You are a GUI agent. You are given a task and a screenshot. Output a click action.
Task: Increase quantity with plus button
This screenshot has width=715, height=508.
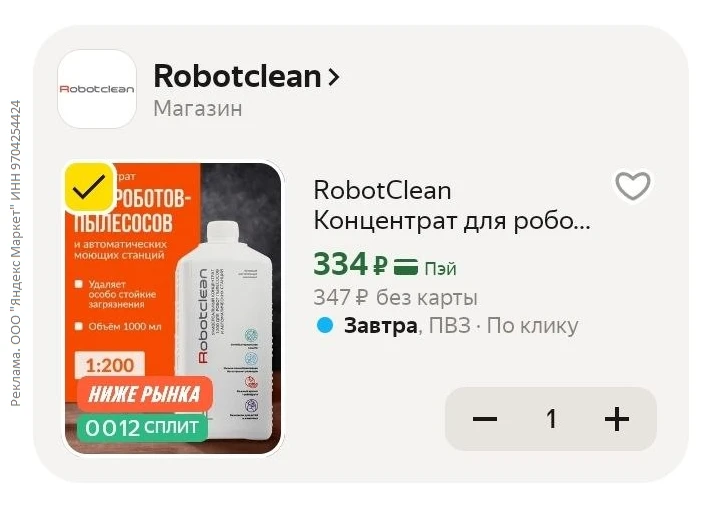tap(617, 419)
